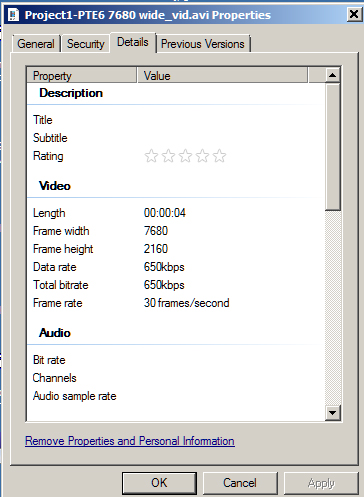The image size is (364, 497).
Task: Select the Frame height label
Action: (x=63, y=249)
